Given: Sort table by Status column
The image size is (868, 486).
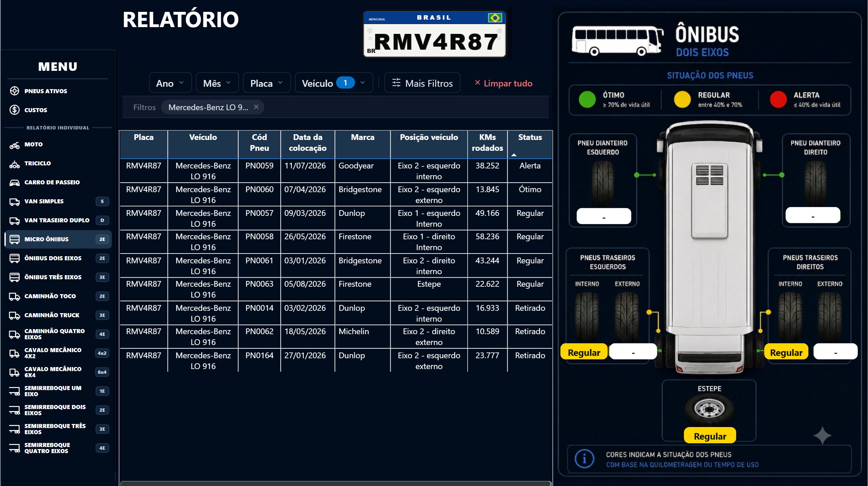Looking at the screenshot, I should pyautogui.click(x=530, y=144).
